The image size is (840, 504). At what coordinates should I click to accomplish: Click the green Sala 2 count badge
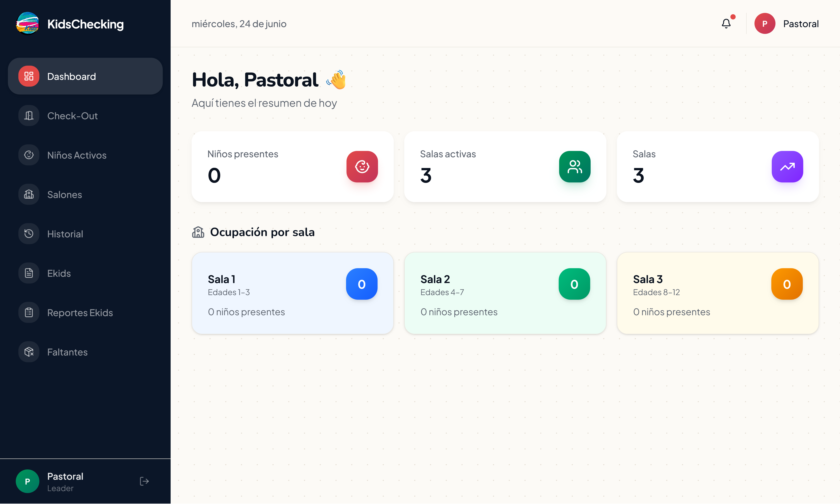(574, 284)
